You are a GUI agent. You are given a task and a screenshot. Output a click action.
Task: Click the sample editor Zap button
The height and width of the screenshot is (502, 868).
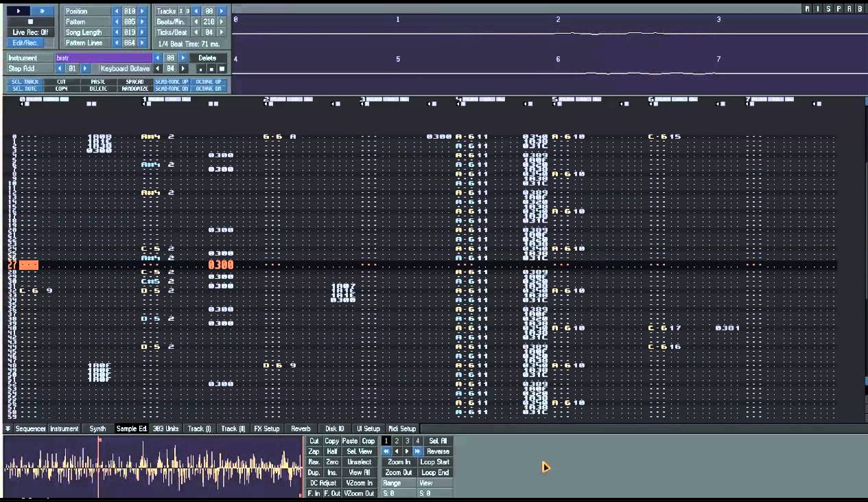pyautogui.click(x=314, y=452)
